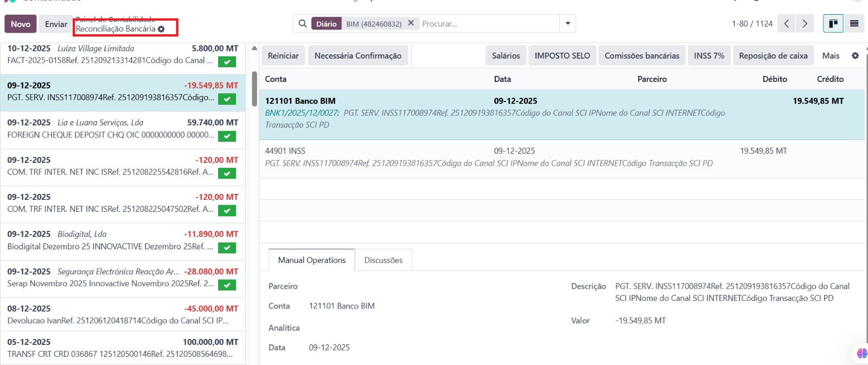Toggle green check on Biodigital, Lda transaction
868x365 pixels.
tap(227, 248)
